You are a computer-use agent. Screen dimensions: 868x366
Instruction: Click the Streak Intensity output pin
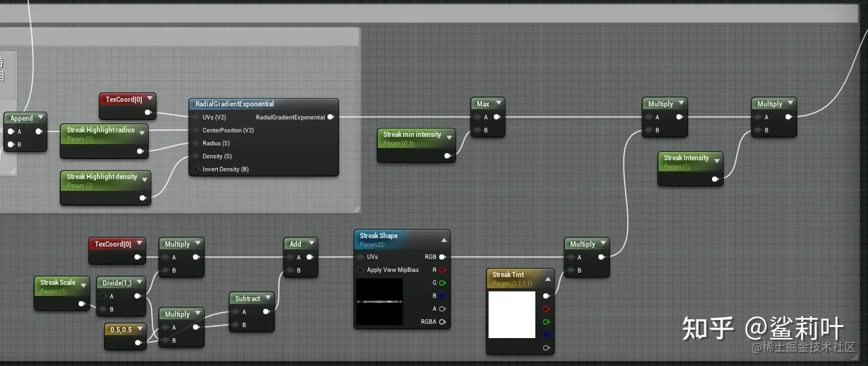coord(715,179)
